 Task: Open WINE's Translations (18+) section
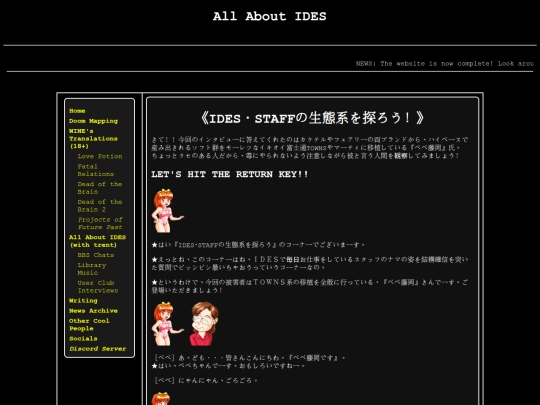tap(93, 138)
